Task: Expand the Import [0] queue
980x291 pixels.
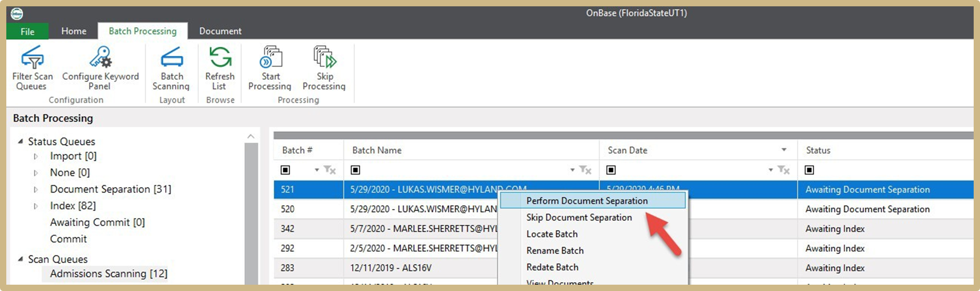Action: tap(36, 157)
